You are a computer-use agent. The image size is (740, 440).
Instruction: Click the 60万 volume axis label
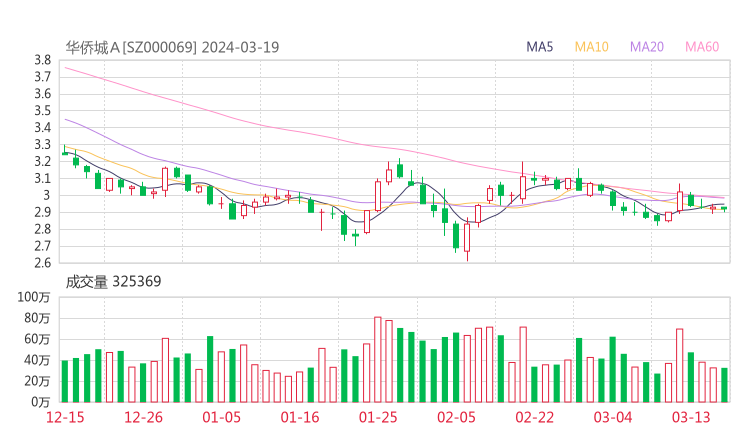[x=37, y=339]
